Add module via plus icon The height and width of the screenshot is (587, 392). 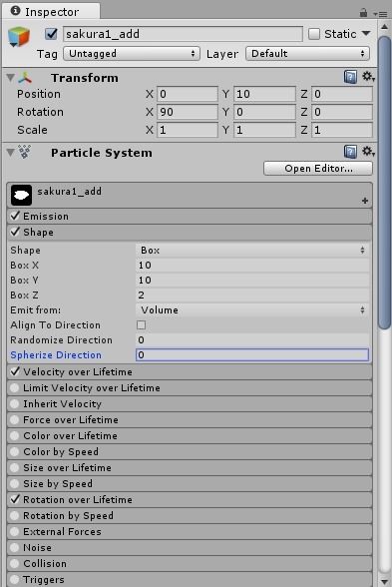point(365,201)
